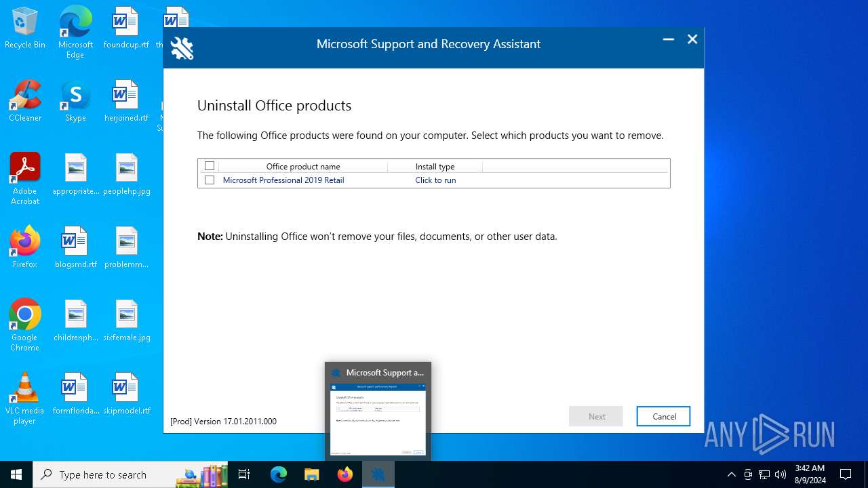
Task: Open the network status tray icon
Action: pyautogui.click(x=764, y=474)
